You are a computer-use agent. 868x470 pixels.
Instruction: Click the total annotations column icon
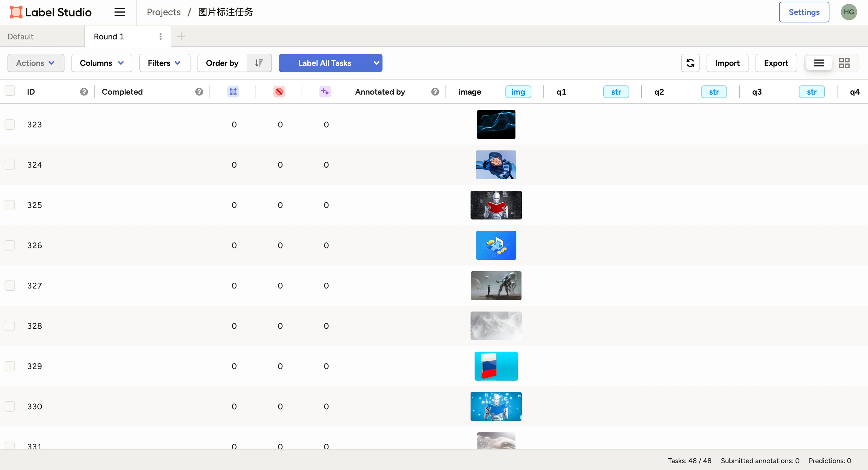(233, 92)
